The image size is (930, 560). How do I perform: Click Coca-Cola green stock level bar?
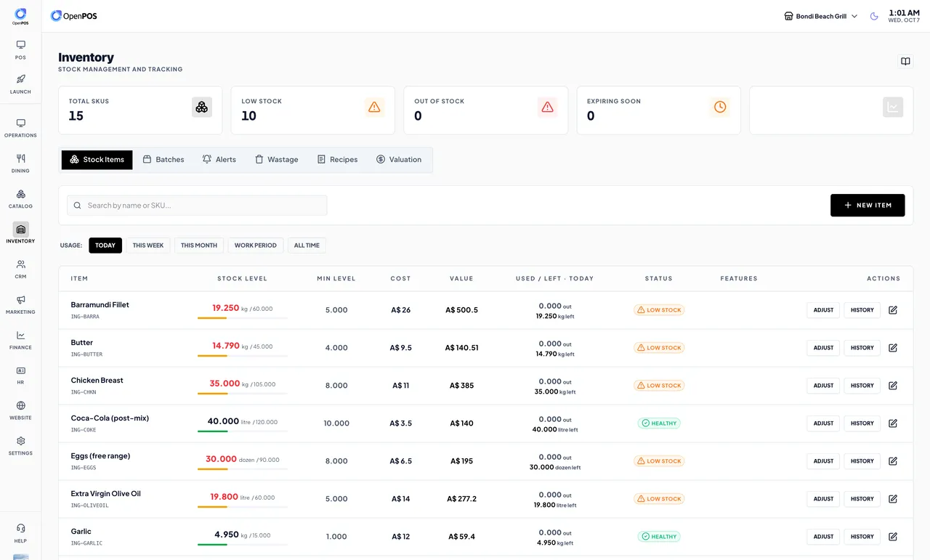pos(243,431)
